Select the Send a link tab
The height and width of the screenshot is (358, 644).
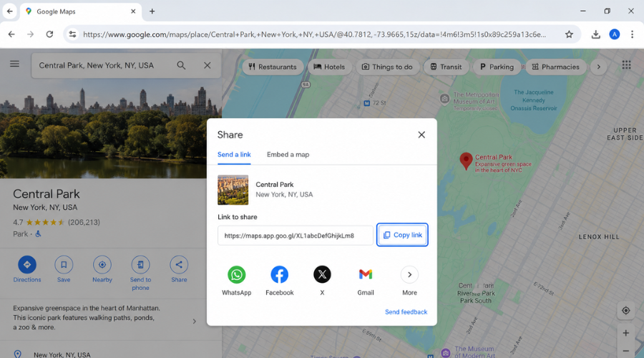[x=234, y=155]
